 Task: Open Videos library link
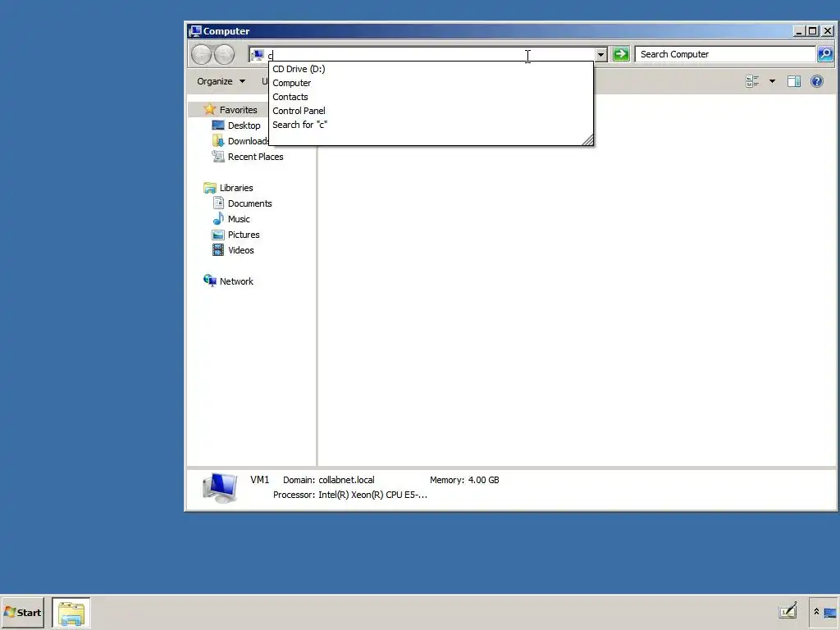click(x=241, y=250)
